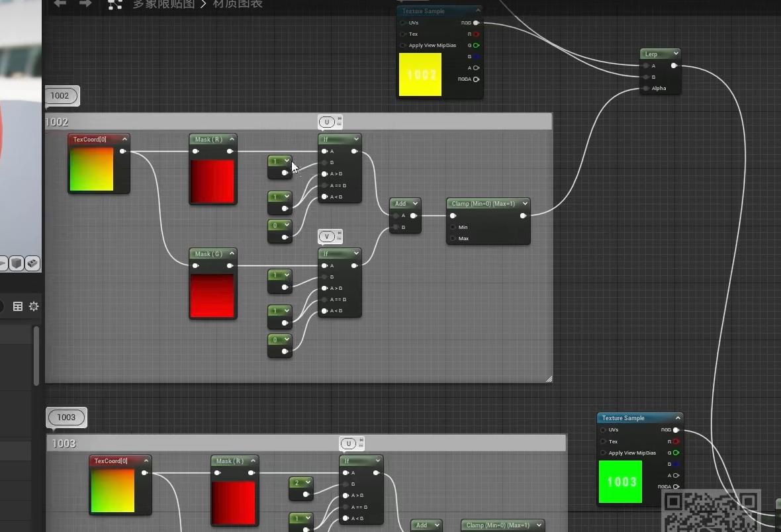Screen dimensions: 781x532
Task: Expand chevron of the V If node
Action: [356, 253]
